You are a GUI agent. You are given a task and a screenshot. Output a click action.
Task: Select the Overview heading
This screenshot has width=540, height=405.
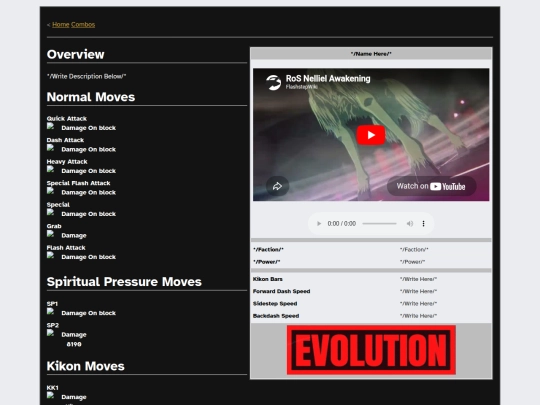tap(75, 54)
